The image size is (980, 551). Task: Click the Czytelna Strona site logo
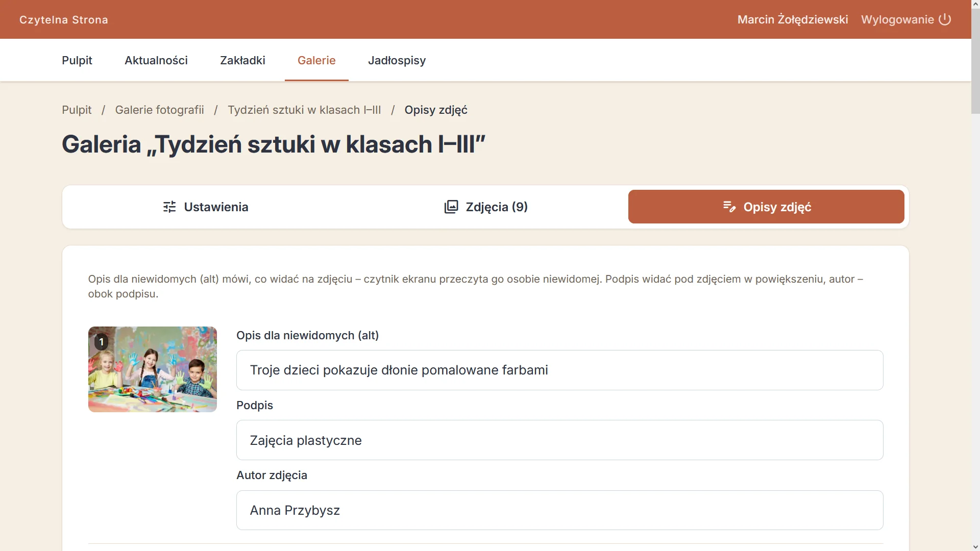pyautogui.click(x=64, y=20)
